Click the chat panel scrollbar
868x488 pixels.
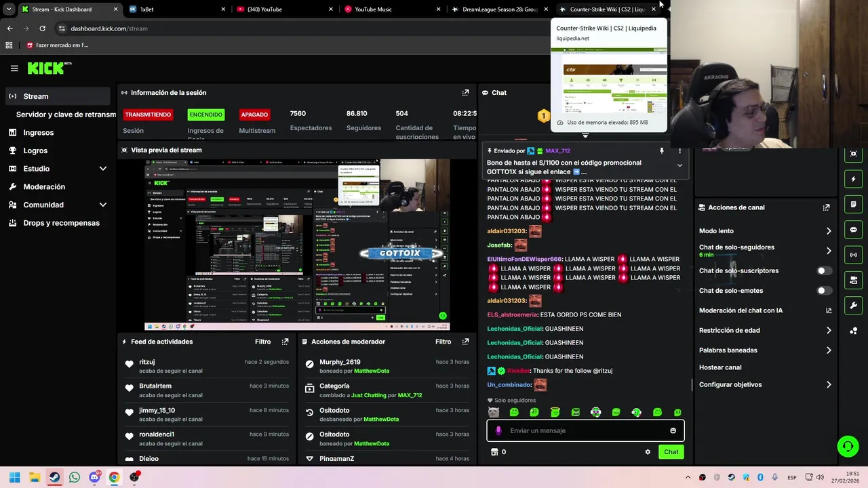[x=691, y=384]
